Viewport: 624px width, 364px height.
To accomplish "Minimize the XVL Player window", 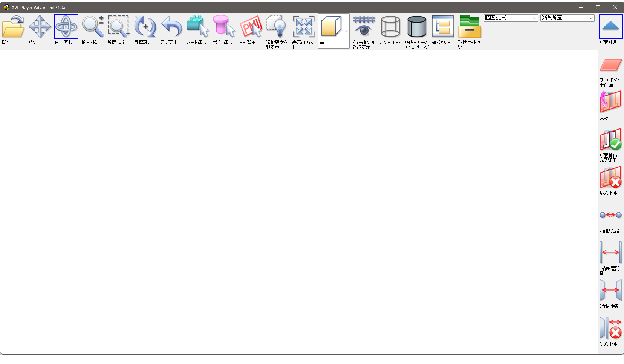I will (581, 7).
